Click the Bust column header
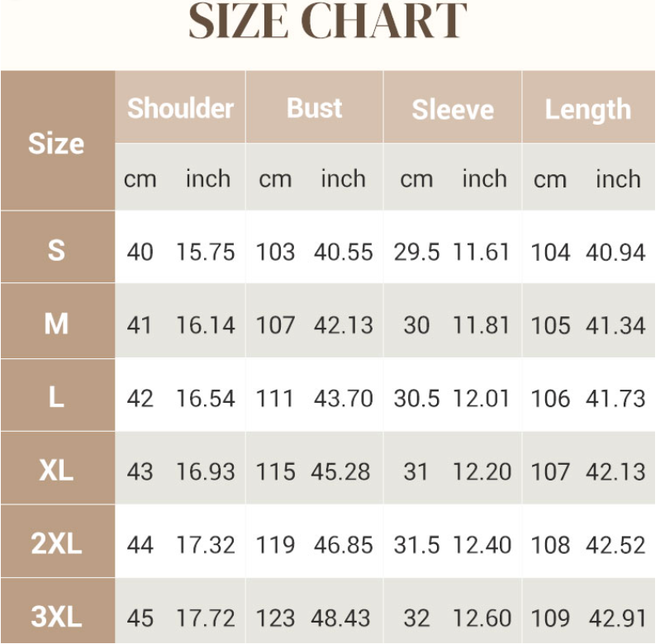Viewport: 660px width, 644px height. (314, 108)
